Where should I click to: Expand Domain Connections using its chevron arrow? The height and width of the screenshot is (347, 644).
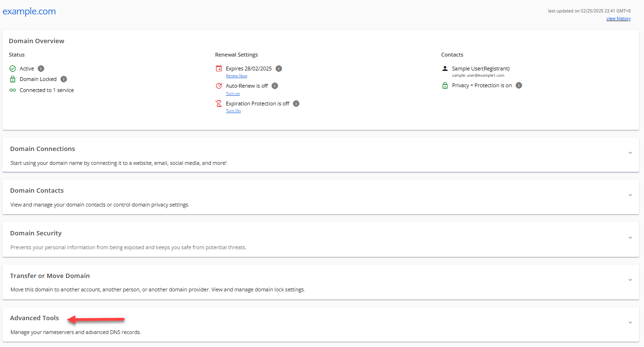pos(630,153)
